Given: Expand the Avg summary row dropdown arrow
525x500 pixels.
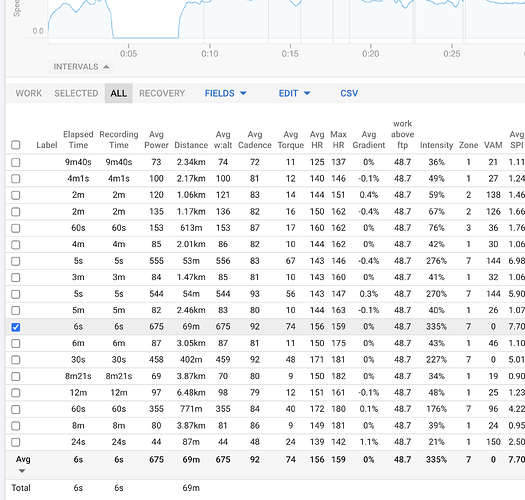Looking at the screenshot, I should [x=22, y=471].
